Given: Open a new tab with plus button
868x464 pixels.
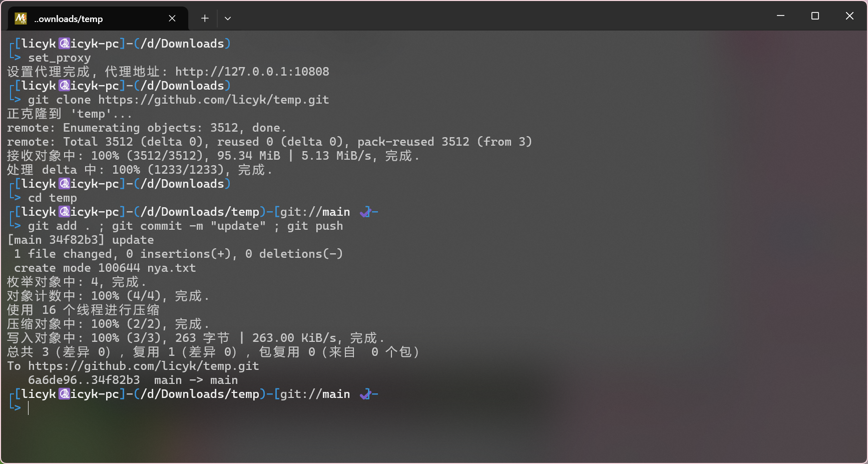Looking at the screenshot, I should pos(205,19).
